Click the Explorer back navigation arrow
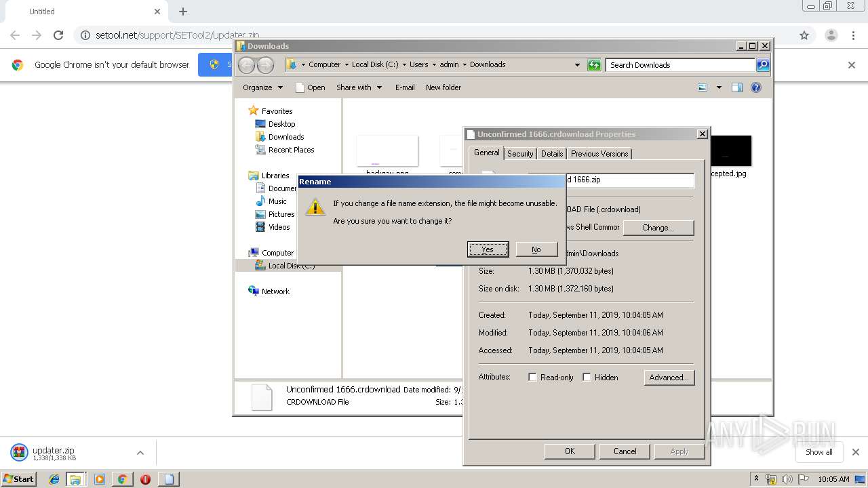This screenshot has width=868, height=488. pos(247,65)
